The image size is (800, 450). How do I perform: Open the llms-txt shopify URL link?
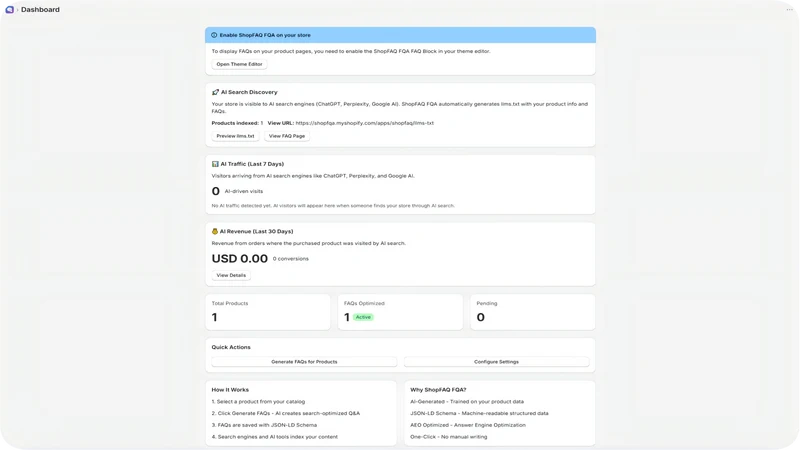pyautogui.click(x=365, y=123)
